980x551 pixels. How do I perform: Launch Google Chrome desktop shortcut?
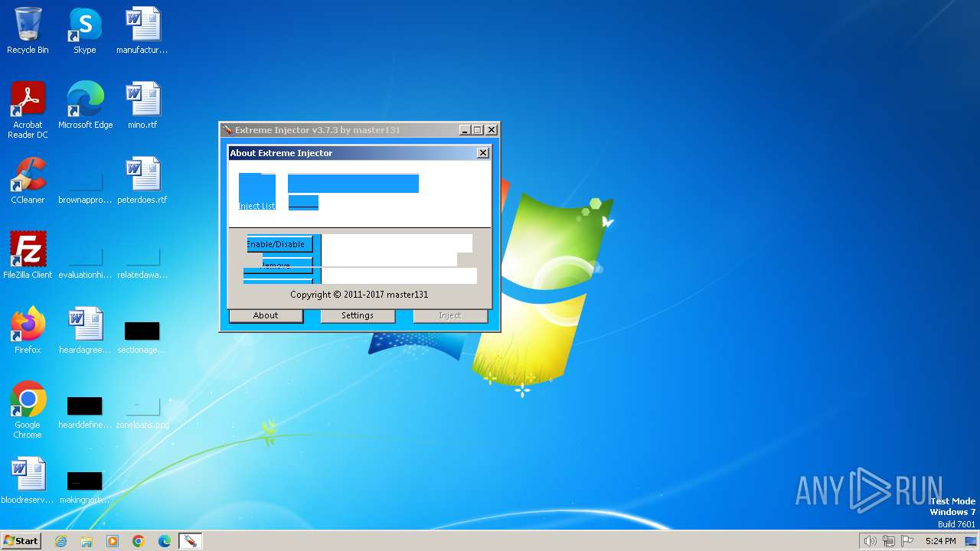click(x=28, y=410)
